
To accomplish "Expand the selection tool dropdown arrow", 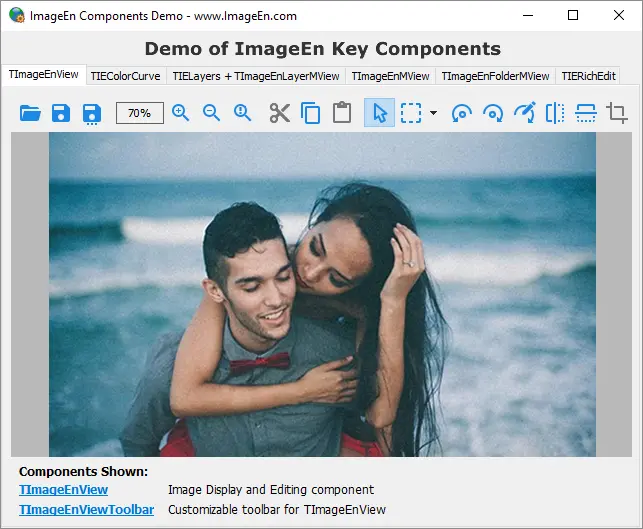I will [x=433, y=114].
